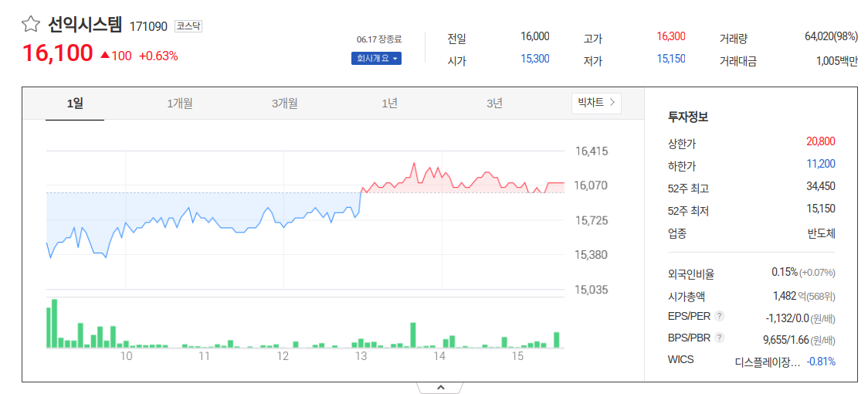868x394 pixels.
Task: Click the 10 hour mark on time axis
Action: (126, 357)
